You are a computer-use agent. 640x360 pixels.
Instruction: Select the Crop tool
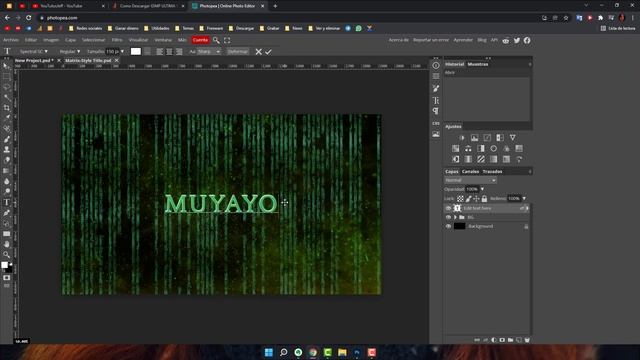[6, 108]
